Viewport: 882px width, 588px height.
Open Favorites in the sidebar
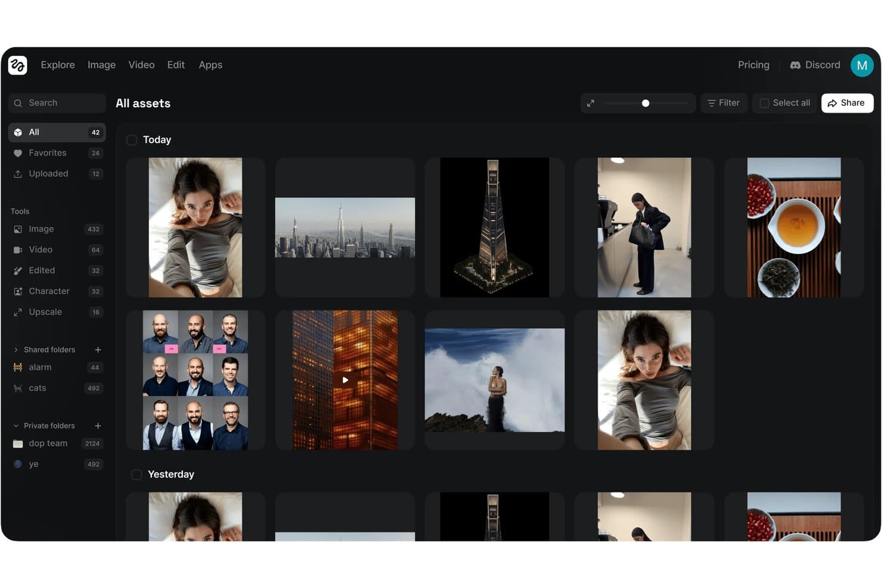pyautogui.click(x=57, y=153)
